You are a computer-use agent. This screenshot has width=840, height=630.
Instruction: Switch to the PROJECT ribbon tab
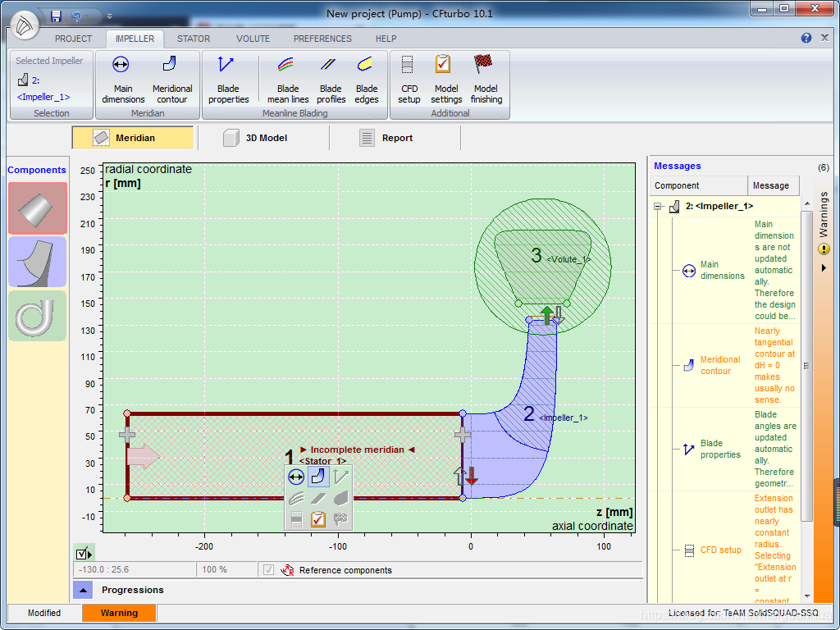(x=73, y=39)
